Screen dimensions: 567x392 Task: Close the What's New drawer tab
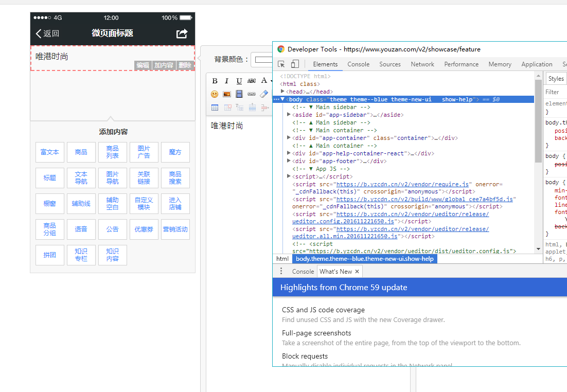357,271
